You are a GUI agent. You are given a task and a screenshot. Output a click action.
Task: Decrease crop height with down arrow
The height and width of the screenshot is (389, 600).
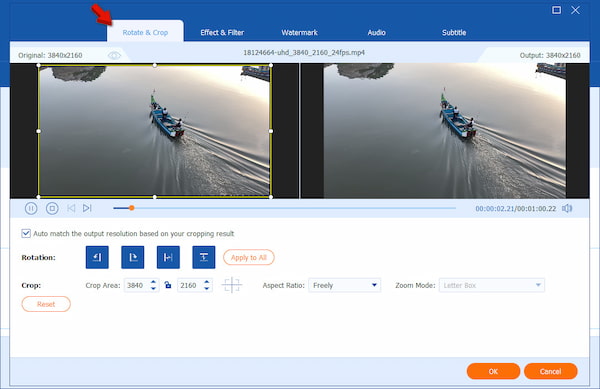(207, 289)
